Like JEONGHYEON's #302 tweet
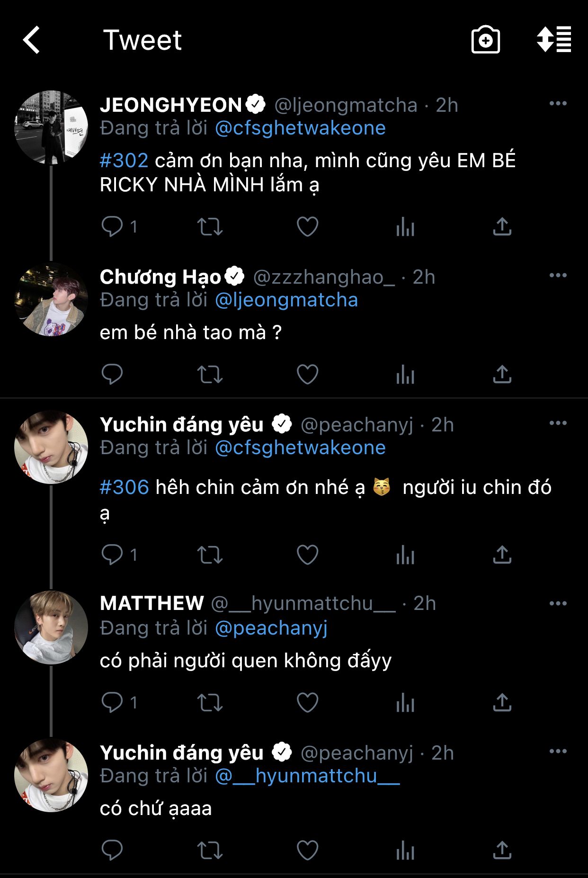 (307, 226)
